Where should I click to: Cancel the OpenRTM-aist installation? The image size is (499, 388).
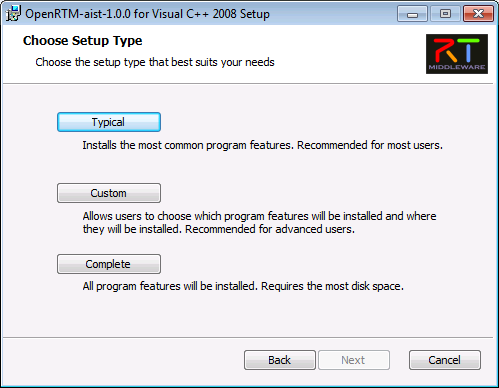pos(445,360)
